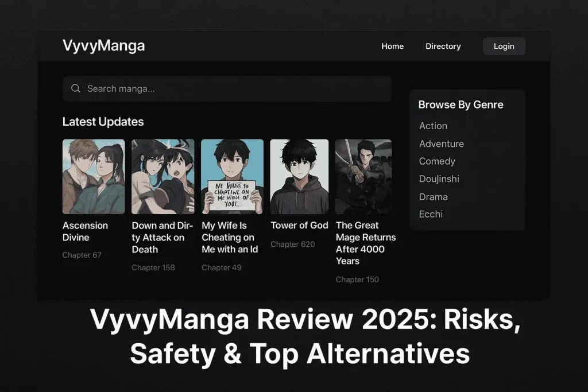Open the Down and Dirty Attack cover thumbnail
The height and width of the screenshot is (392, 588).
pyautogui.click(x=163, y=176)
